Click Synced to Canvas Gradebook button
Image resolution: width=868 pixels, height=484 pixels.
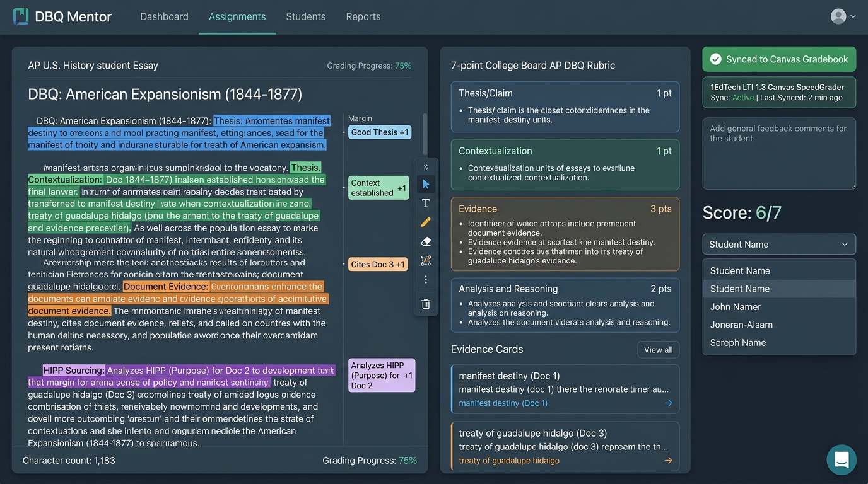pos(779,59)
